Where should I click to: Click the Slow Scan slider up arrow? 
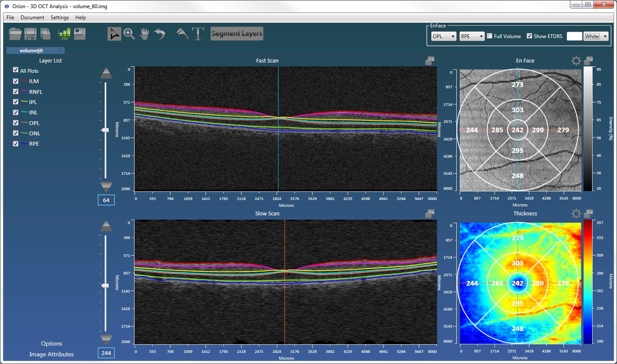tap(106, 226)
